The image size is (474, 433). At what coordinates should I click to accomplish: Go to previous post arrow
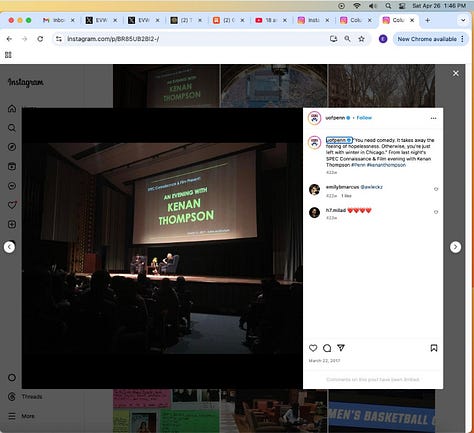tap(9, 247)
